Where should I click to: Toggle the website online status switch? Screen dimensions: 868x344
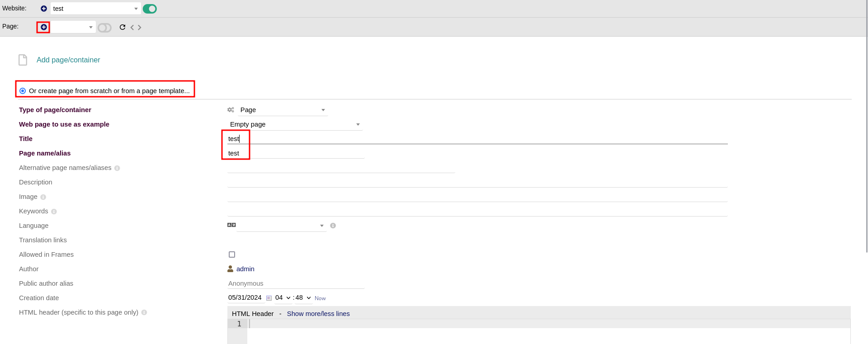point(150,9)
